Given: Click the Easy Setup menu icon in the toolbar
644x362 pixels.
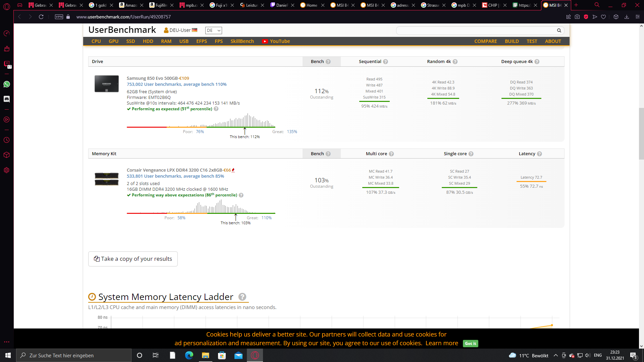Looking at the screenshot, I should coord(638,17).
